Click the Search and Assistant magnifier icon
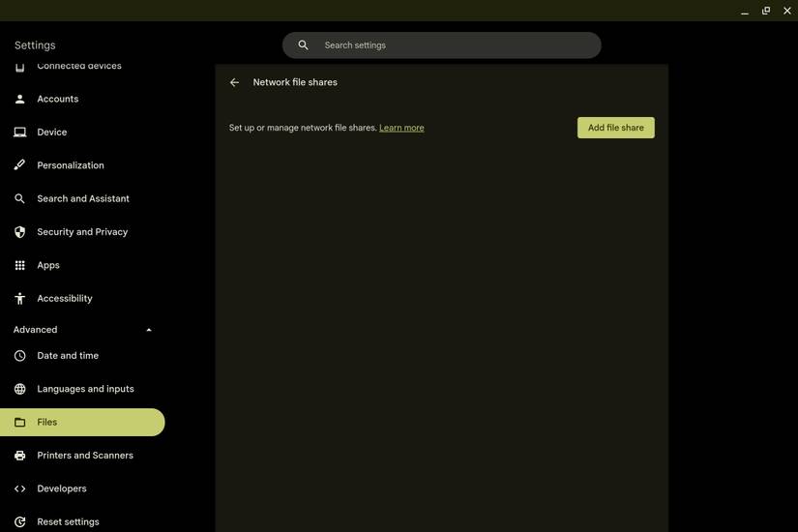798x532 pixels. click(x=19, y=198)
